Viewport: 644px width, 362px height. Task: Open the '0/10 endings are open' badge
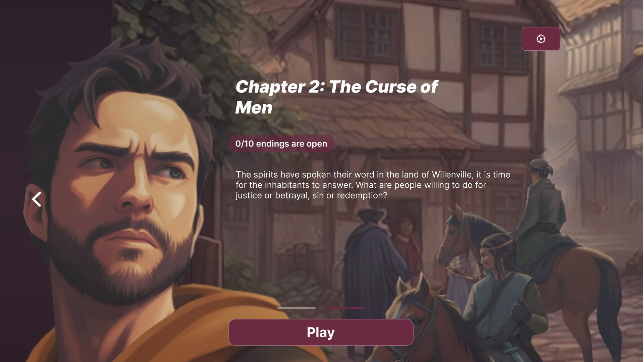[281, 144]
